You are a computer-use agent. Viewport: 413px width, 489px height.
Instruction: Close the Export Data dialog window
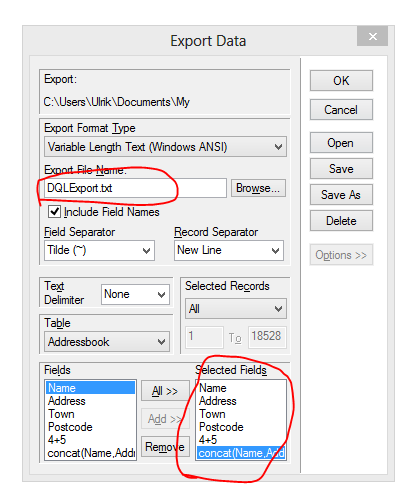pos(372,36)
